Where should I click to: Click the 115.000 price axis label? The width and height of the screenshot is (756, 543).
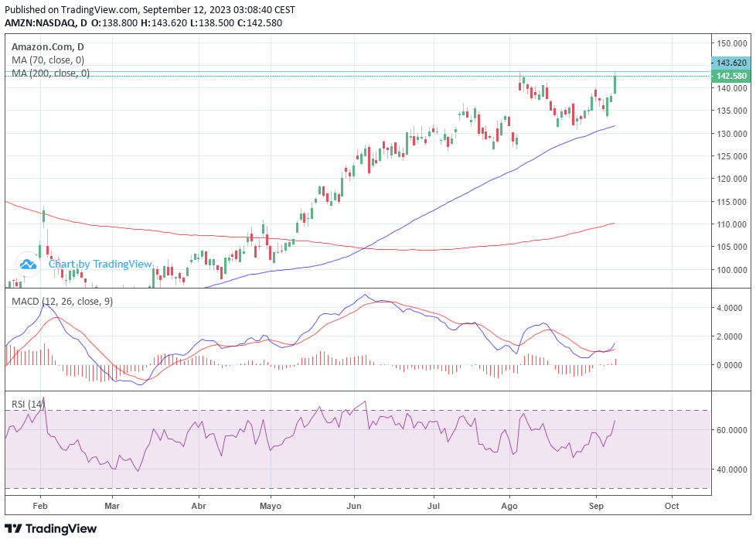[732, 202]
